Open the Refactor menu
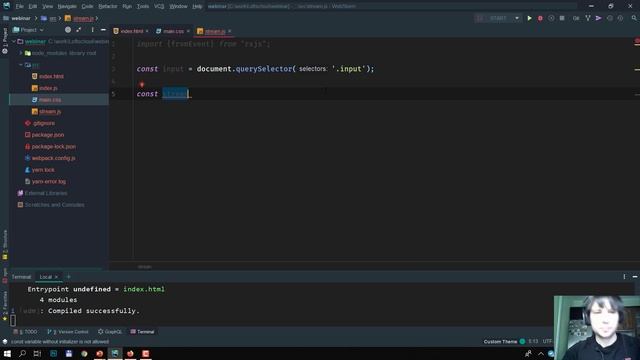The height and width of the screenshot is (360, 640). click(108, 6)
